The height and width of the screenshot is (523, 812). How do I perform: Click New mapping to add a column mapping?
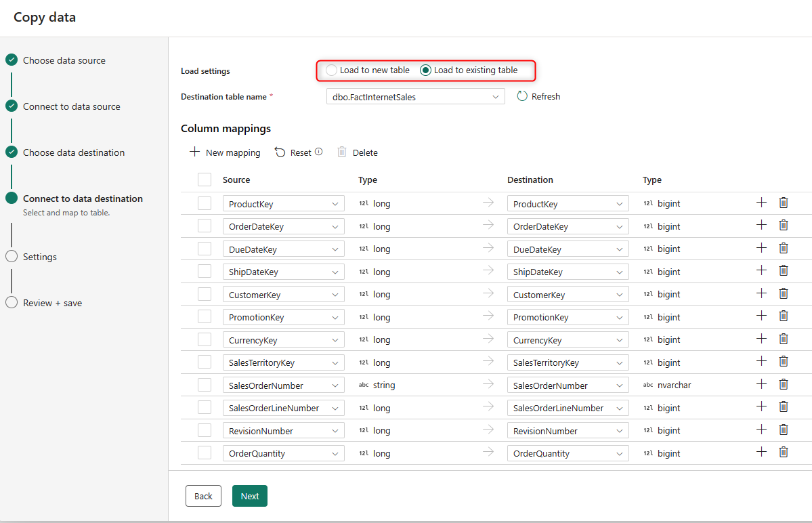coord(225,152)
